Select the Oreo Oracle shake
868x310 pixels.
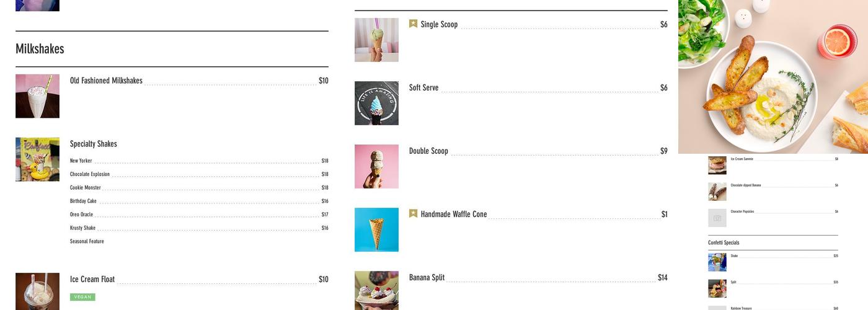tap(81, 215)
